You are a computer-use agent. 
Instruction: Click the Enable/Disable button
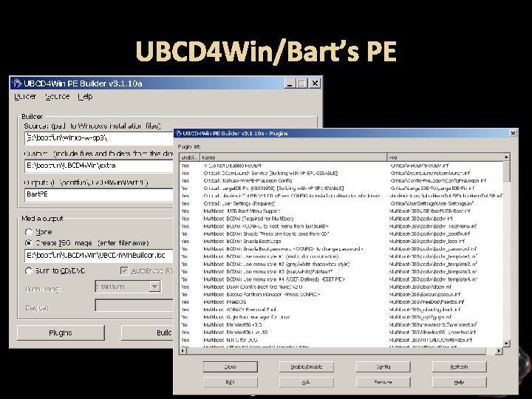[x=307, y=366]
